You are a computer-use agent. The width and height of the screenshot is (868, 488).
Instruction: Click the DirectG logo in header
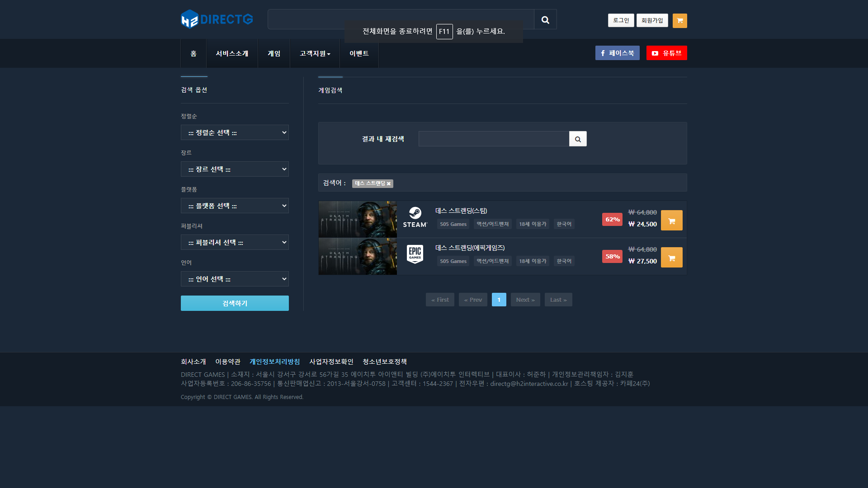[217, 19]
